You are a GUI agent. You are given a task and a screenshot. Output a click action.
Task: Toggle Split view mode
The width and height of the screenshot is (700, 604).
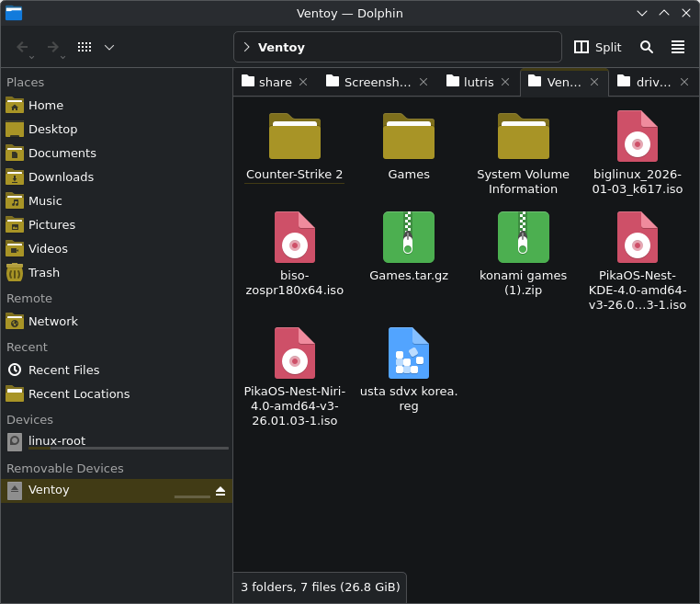click(597, 47)
